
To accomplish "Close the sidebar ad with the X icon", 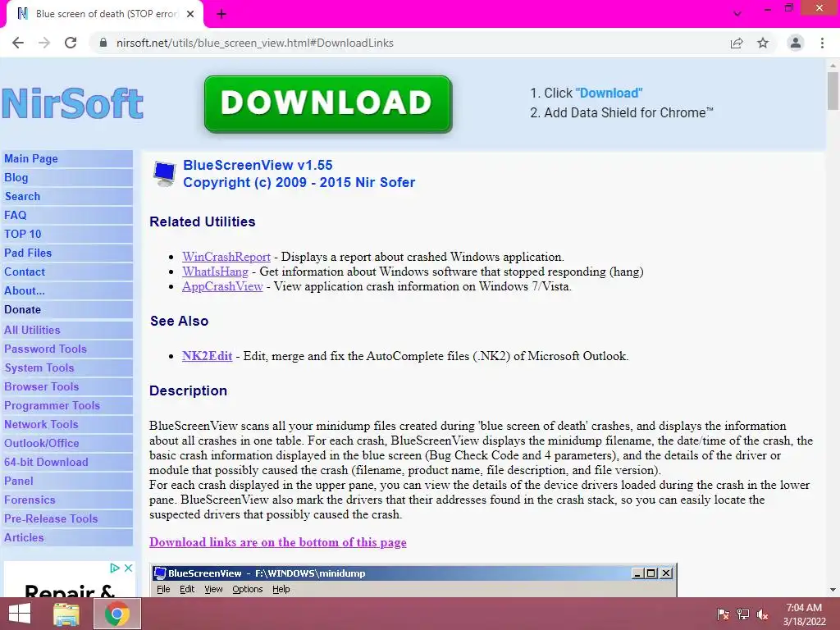I will pyautogui.click(x=128, y=568).
